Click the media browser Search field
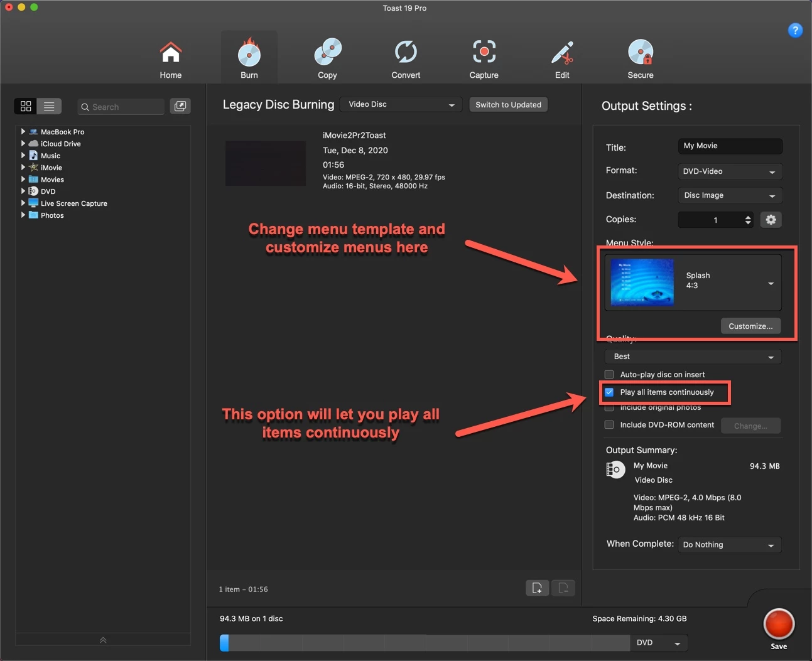The width and height of the screenshot is (812, 661). pos(121,107)
